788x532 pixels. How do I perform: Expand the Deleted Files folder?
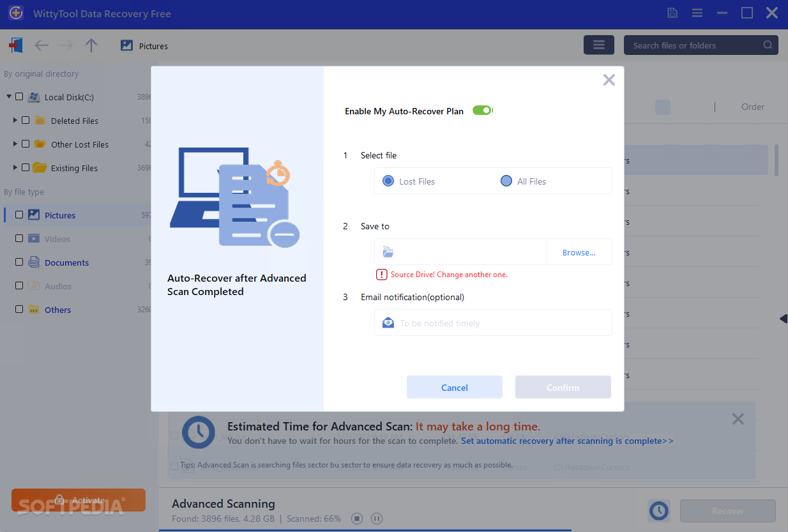(x=15, y=120)
